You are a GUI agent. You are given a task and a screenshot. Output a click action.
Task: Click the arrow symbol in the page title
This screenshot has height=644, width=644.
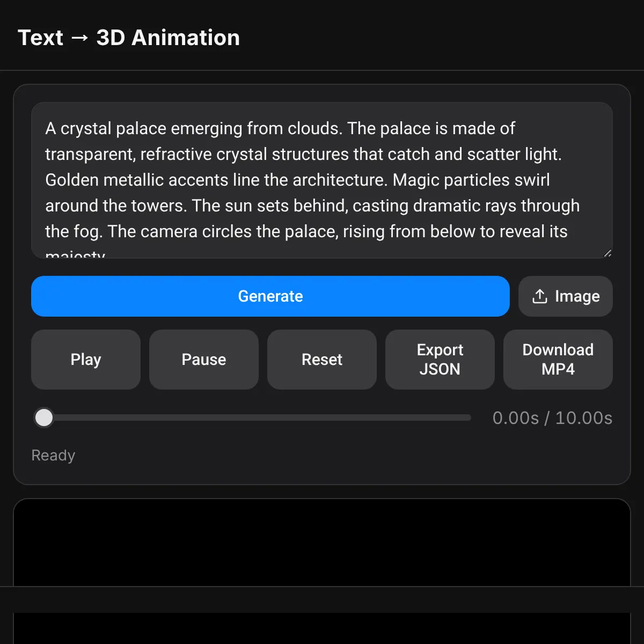tap(79, 38)
